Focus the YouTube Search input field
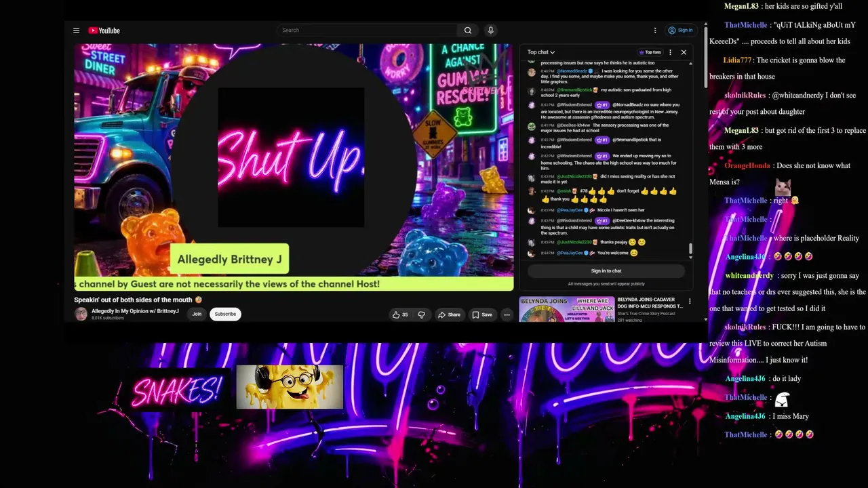 click(368, 30)
